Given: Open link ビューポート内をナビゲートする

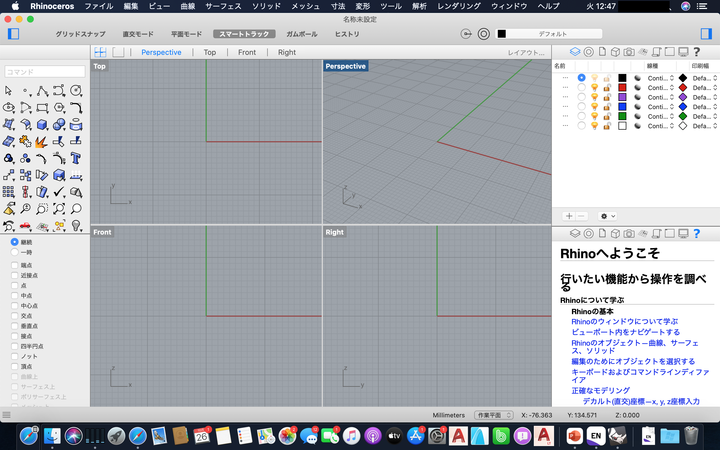Looking at the screenshot, I should (x=625, y=332).
